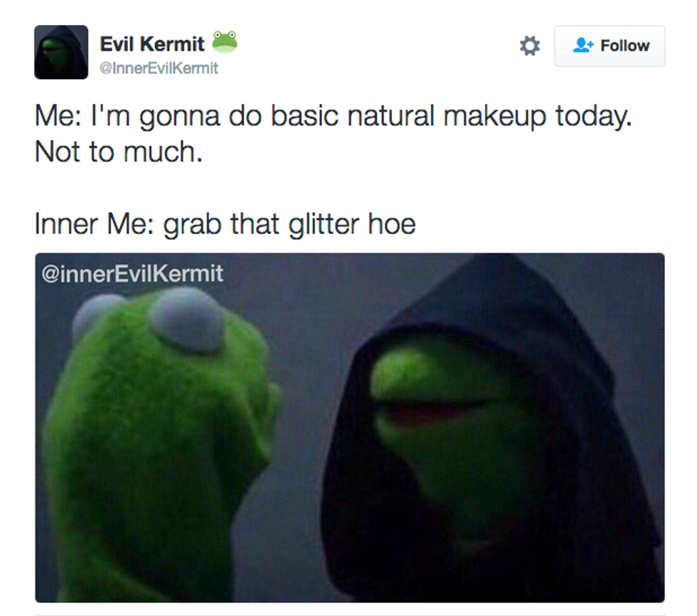The height and width of the screenshot is (616, 697).
Task: Click the @innerEvilKermit watermark on image
Action: [x=132, y=273]
